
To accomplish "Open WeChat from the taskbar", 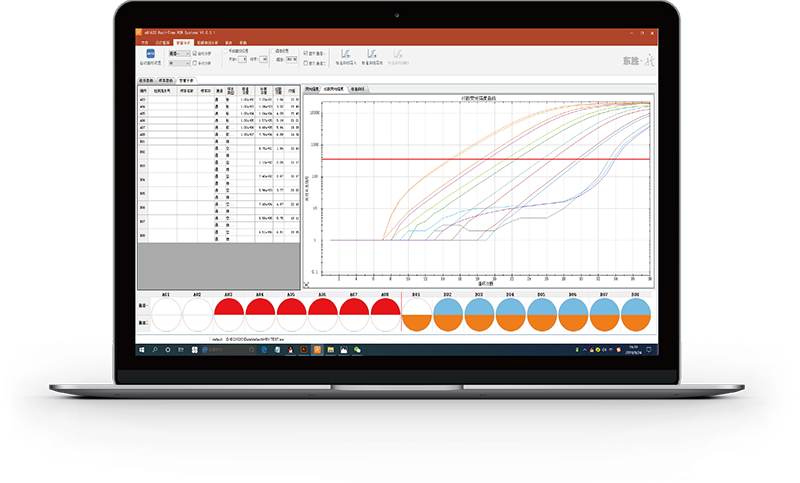I will [357, 350].
